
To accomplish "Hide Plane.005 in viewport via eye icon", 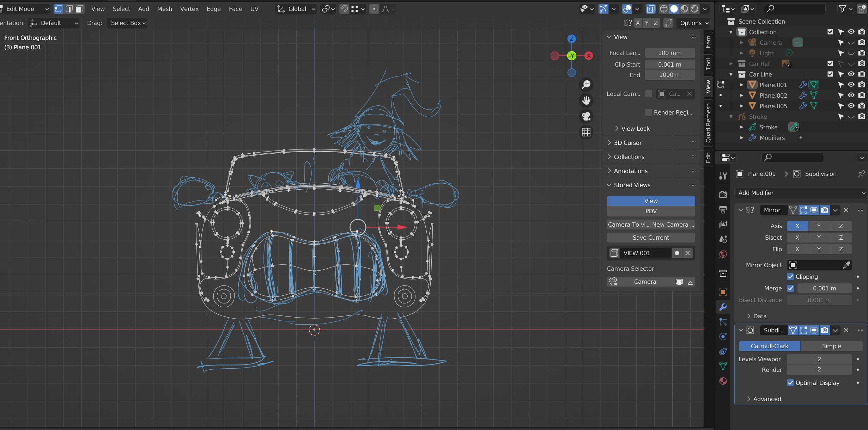I will 851,106.
